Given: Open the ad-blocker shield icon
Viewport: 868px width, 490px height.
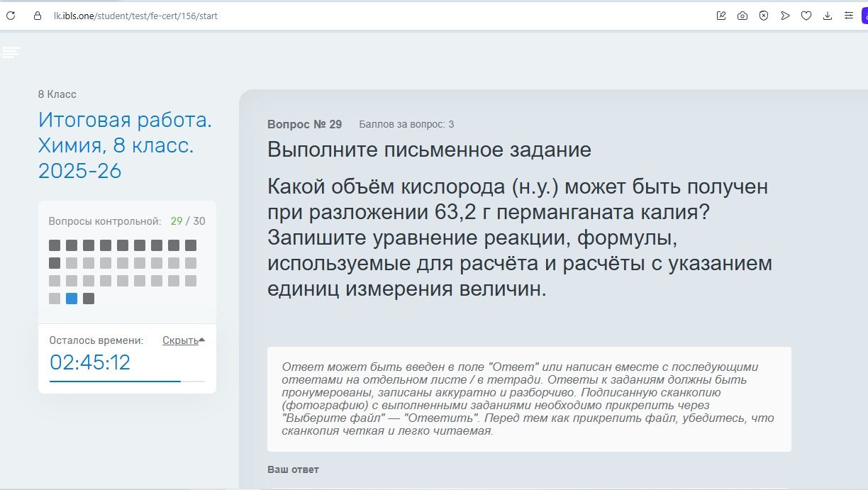Looking at the screenshot, I should (x=764, y=16).
